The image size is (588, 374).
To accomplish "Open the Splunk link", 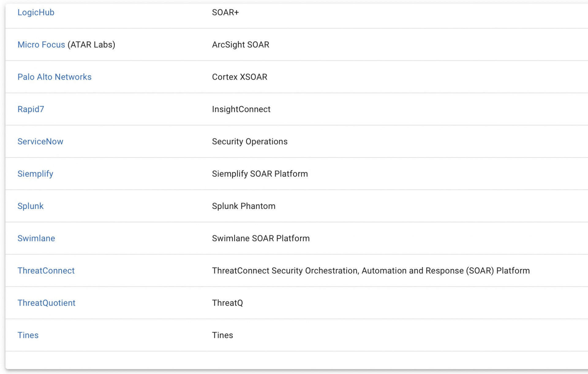I will [30, 206].
